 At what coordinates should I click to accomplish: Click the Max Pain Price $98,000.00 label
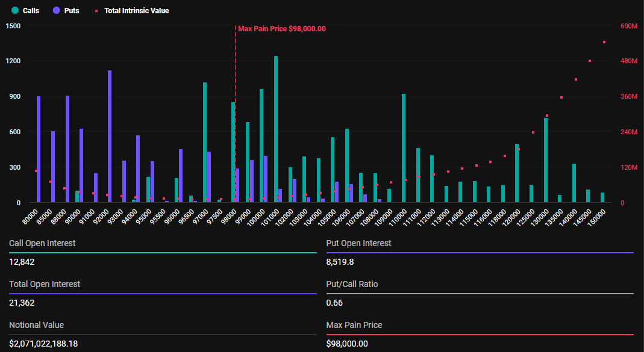click(x=281, y=28)
